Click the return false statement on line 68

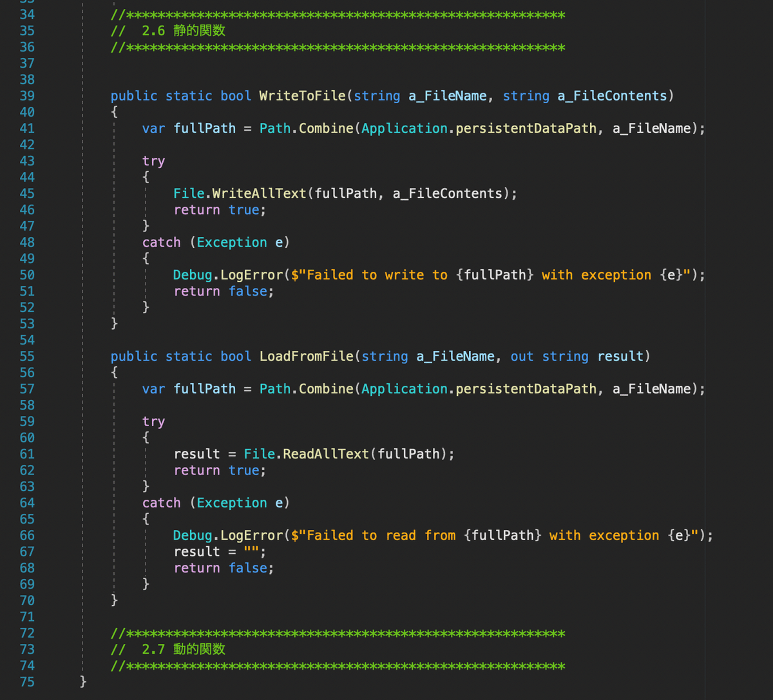(x=222, y=567)
